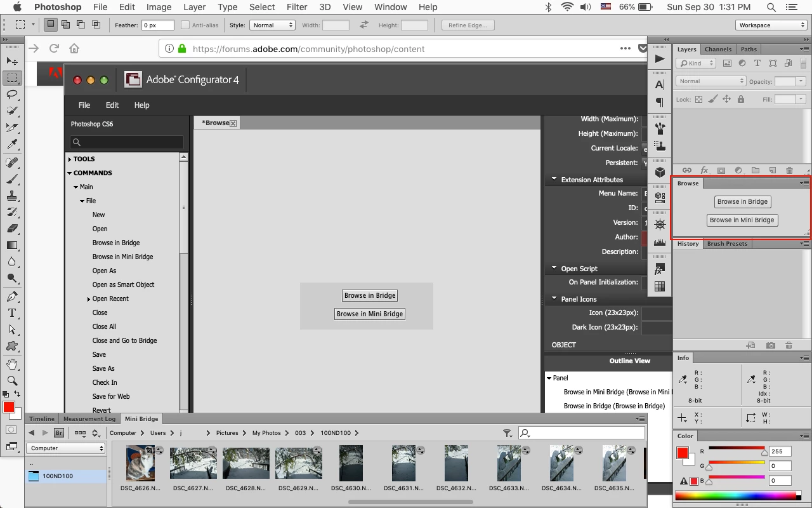Collapse the Extension Attributes section
The height and width of the screenshot is (508, 812).
click(x=554, y=180)
